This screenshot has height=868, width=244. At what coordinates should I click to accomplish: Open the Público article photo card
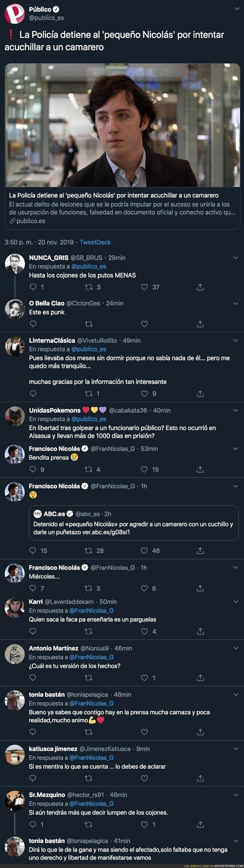(x=122, y=125)
